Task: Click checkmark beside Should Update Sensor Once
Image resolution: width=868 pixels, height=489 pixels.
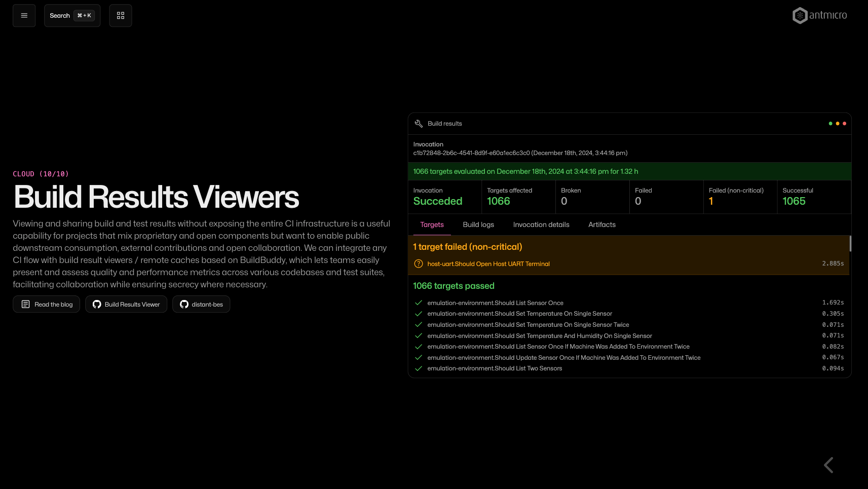Action: (x=419, y=358)
